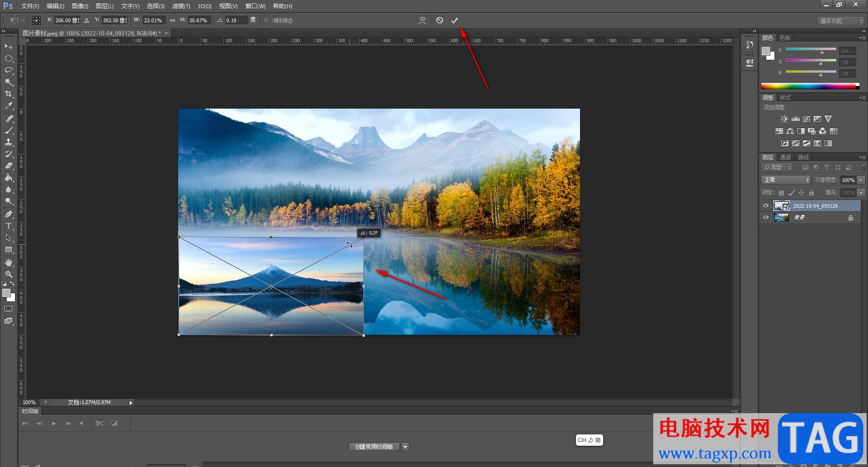Toggle lock all padlock icon
This screenshot has width=868, height=467.
(x=811, y=193)
